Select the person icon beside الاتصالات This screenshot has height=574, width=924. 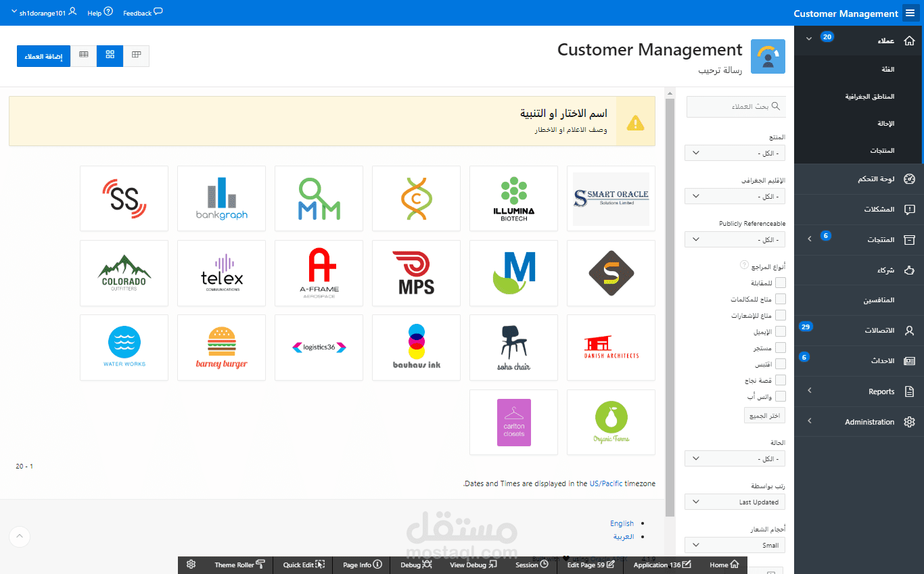pos(909,331)
